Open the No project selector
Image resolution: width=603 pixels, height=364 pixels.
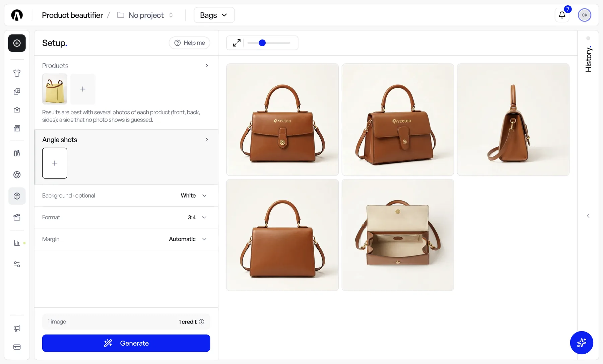[145, 15]
